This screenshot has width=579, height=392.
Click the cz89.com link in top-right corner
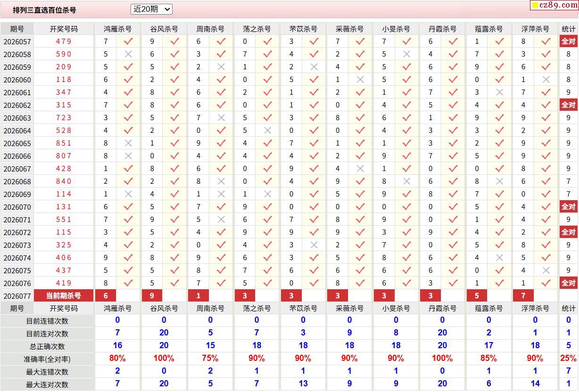(x=558, y=5)
